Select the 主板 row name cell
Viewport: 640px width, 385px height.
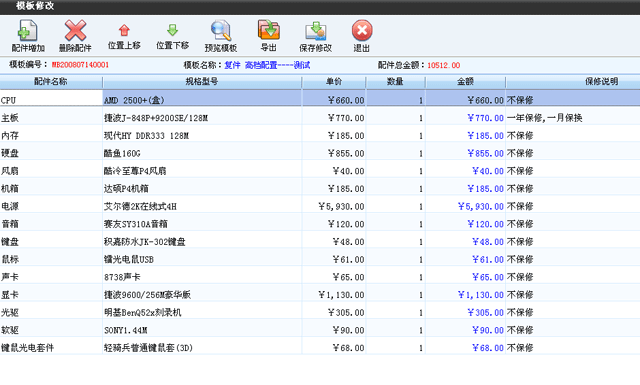coord(51,118)
